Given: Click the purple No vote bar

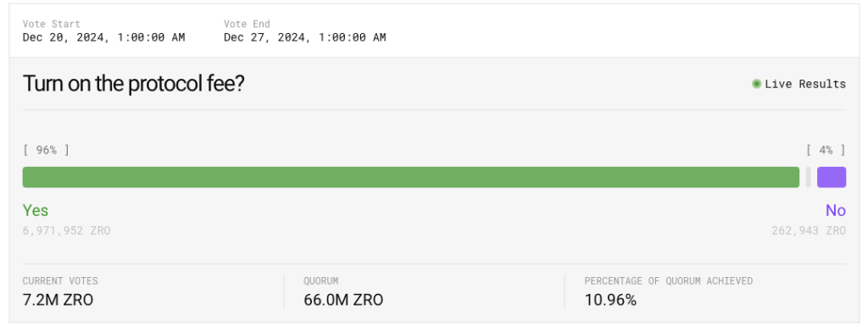Looking at the screenshot, I should (832, 177).
